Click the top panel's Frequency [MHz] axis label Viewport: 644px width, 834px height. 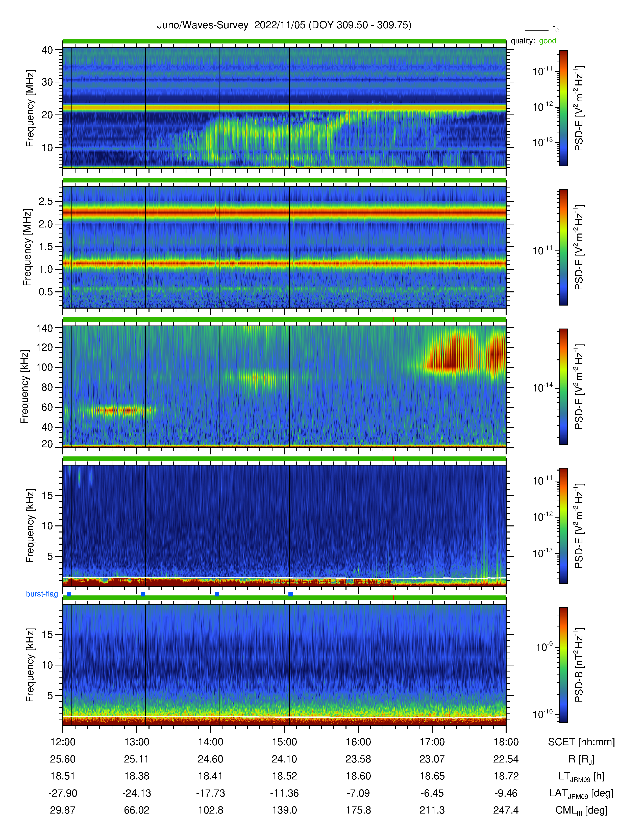(x=30, y=108)
